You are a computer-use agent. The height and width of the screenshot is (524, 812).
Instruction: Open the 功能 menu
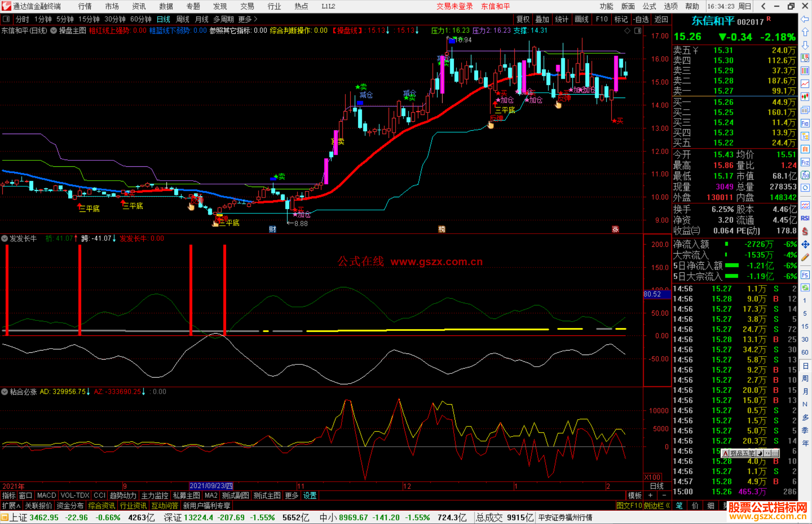point(606,6)
